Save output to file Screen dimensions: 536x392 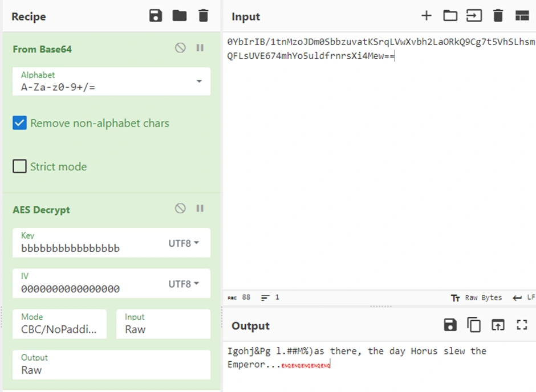pos(450,325)
